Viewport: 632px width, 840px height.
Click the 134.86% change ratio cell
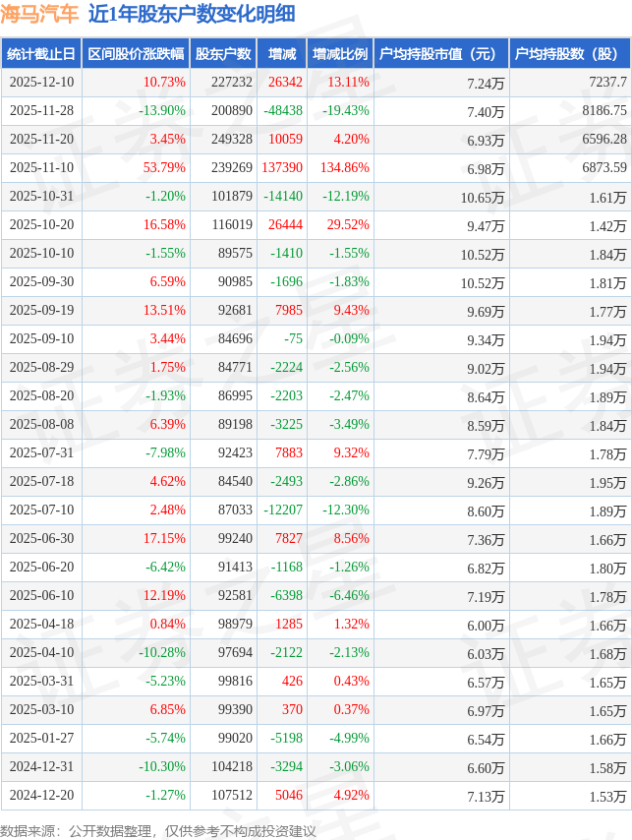click(344, 168)
